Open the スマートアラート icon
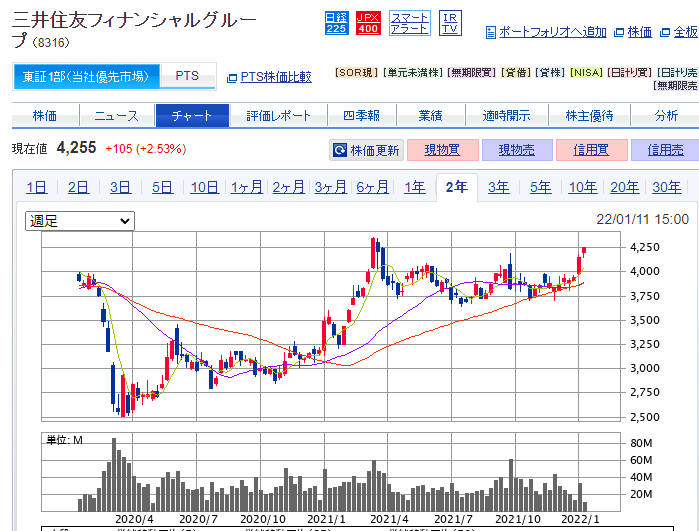This screenshot has height=531, width=699. click(409, 23)
